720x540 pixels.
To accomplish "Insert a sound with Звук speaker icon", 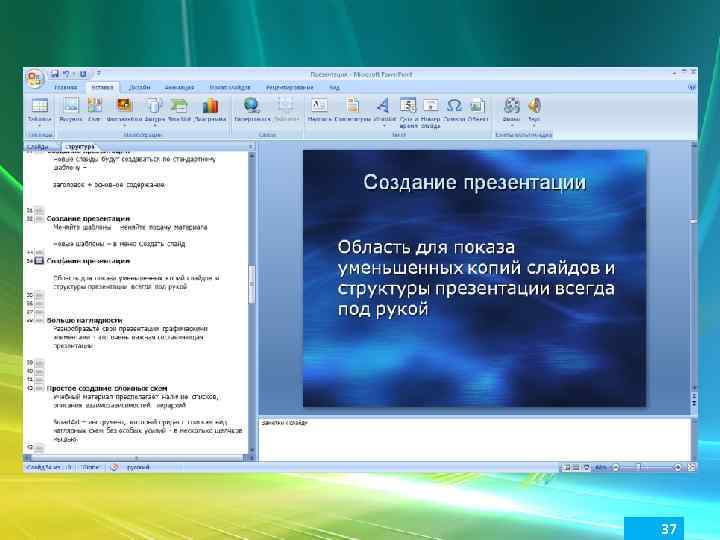I will click(x=534, y=105).
